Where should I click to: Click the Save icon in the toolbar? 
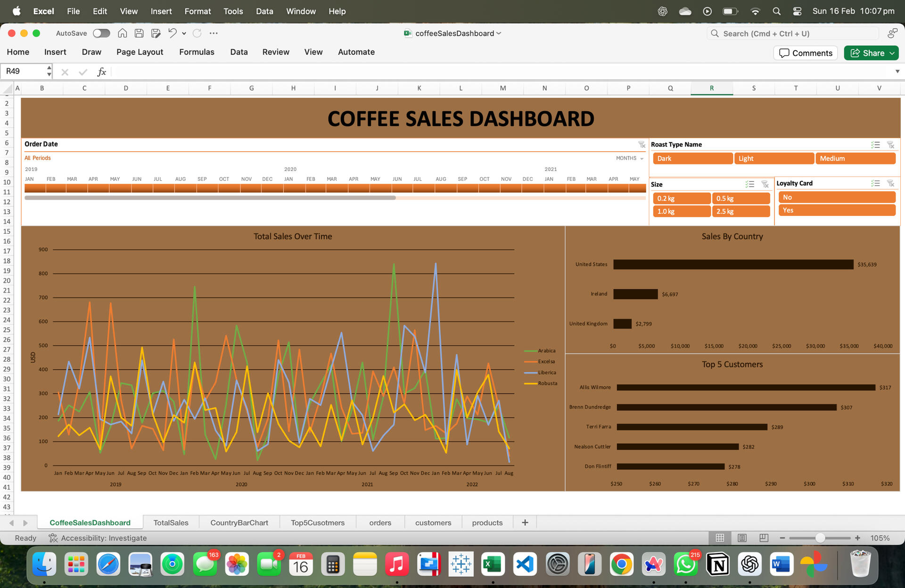click(139, 33)
